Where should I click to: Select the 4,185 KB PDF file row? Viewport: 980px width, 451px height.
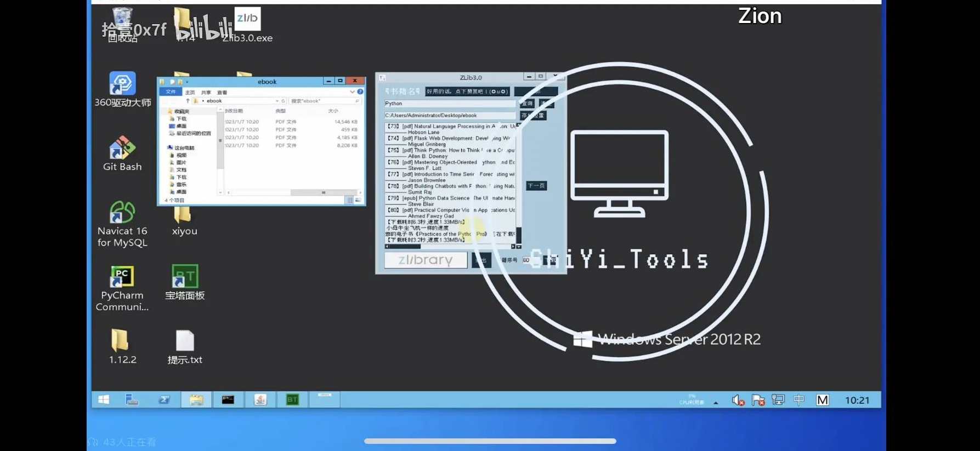click(x=291, y=138)
